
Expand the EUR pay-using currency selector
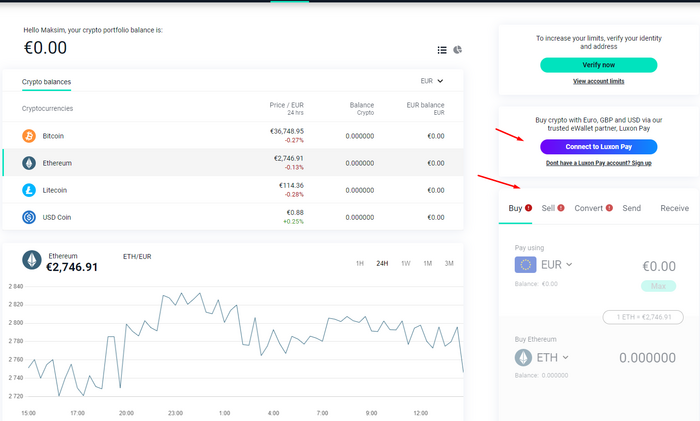(557, 265)
